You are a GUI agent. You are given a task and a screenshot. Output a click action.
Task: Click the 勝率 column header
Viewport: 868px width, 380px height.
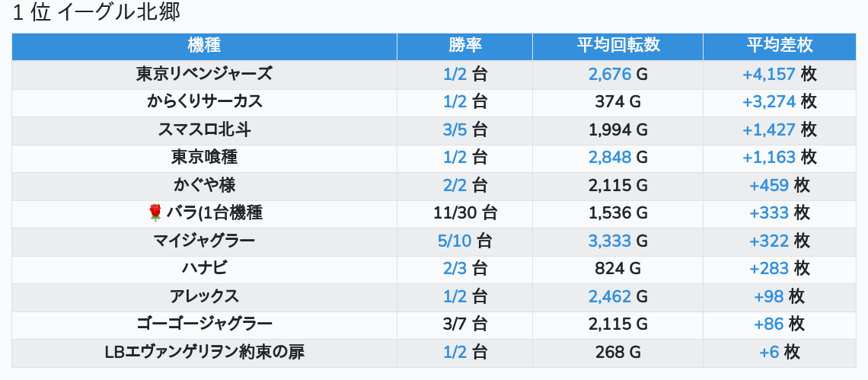(464, 46)
